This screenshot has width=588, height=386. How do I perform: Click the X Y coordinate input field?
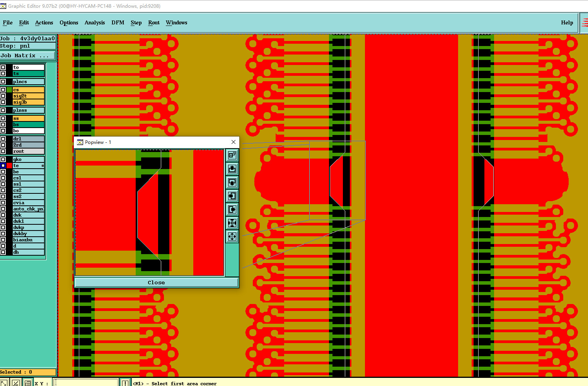click(86, 383)
